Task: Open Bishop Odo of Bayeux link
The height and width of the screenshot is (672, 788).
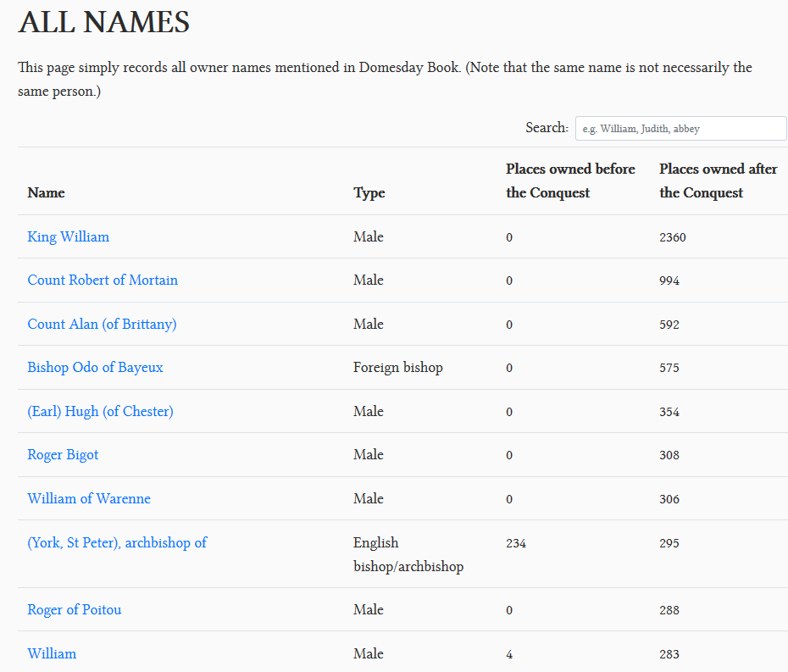Action: [96, 368]
